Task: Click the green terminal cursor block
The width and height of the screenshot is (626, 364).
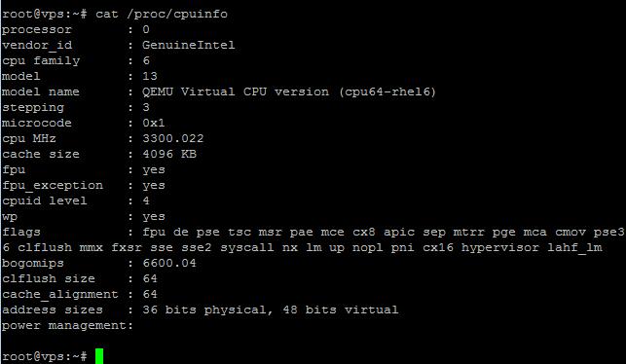Action: pyautogui.click(x=99, y=356)
